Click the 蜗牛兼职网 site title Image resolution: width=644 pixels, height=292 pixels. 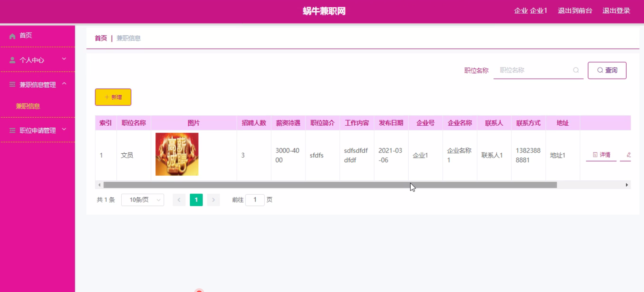[x=324, y=11]
